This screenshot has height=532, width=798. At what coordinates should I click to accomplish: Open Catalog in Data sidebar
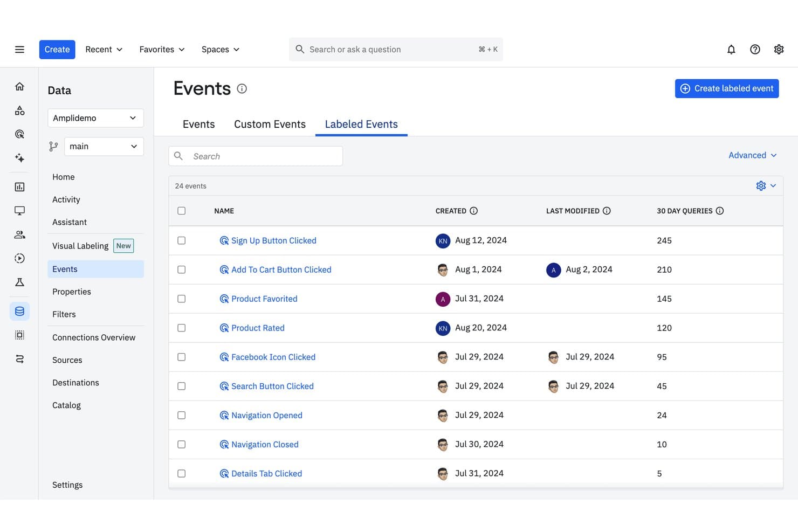point(66,405)
